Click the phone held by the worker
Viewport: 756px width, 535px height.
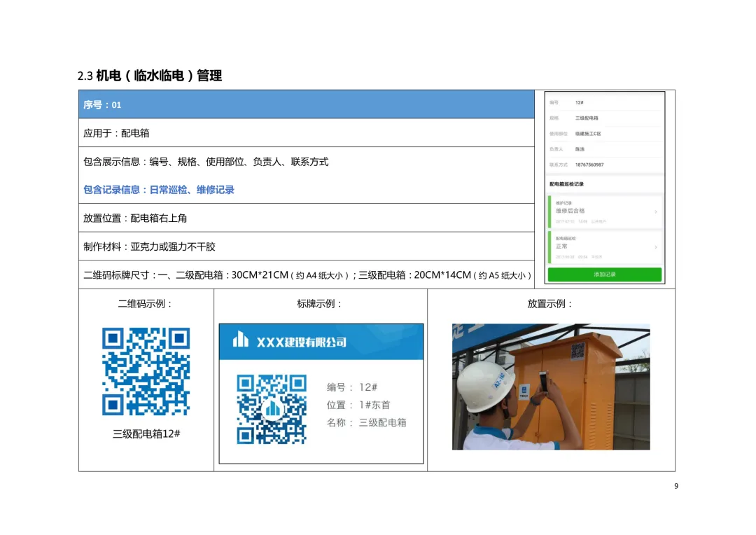(x=543, y=382)
